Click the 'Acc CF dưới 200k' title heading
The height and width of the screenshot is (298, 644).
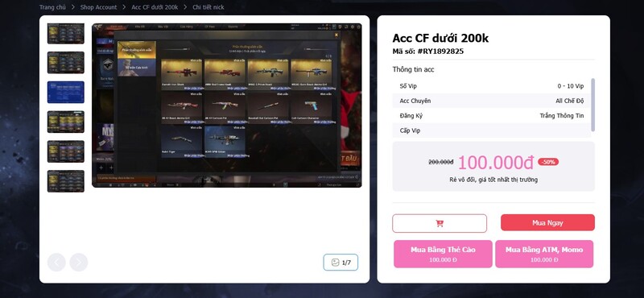coord(440,38)
